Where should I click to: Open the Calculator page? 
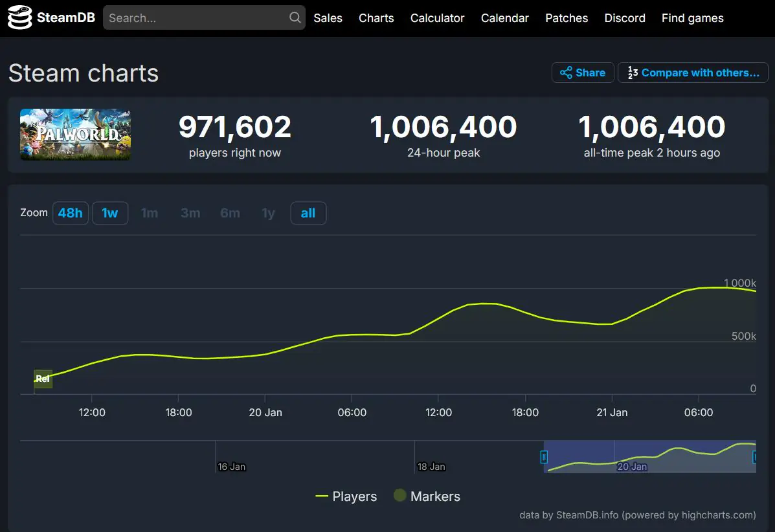click(x=438, y=18)
